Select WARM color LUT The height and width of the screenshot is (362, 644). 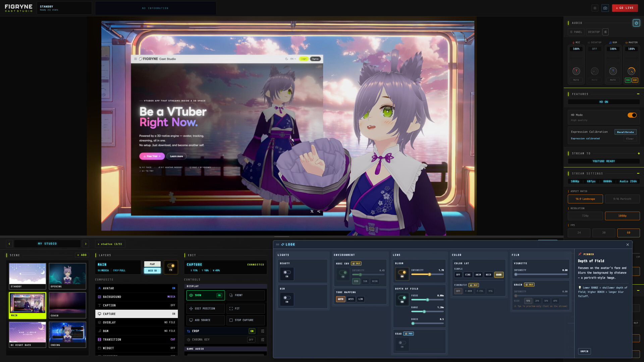point(499,275)
